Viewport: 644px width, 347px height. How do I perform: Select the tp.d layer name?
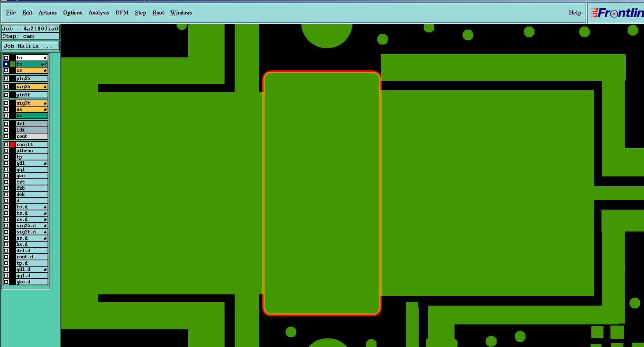[x=32, y=263]
